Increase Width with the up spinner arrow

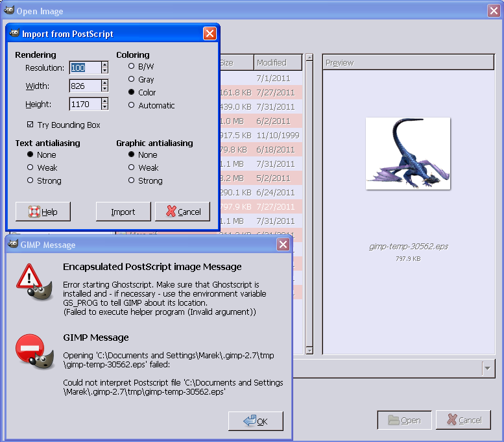105,82
